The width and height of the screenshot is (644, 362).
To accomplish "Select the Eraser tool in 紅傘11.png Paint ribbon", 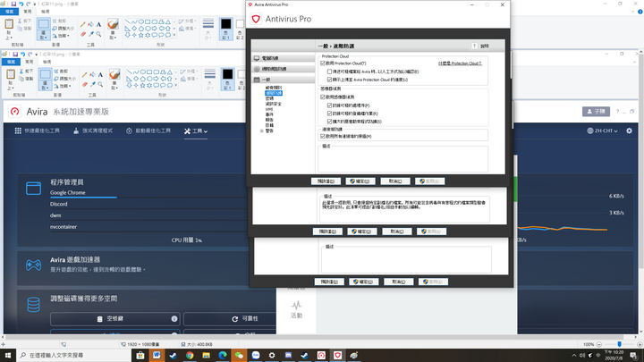I will [83, 34].
